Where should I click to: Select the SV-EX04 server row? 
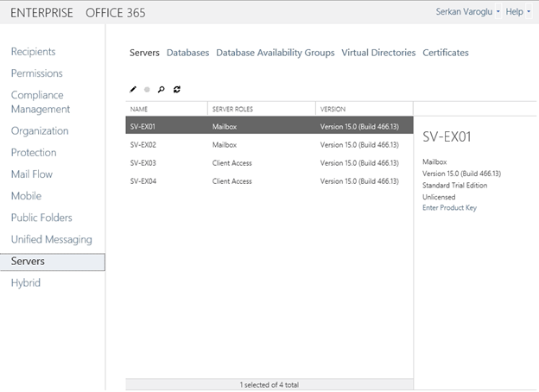click(x=269, y=181)
